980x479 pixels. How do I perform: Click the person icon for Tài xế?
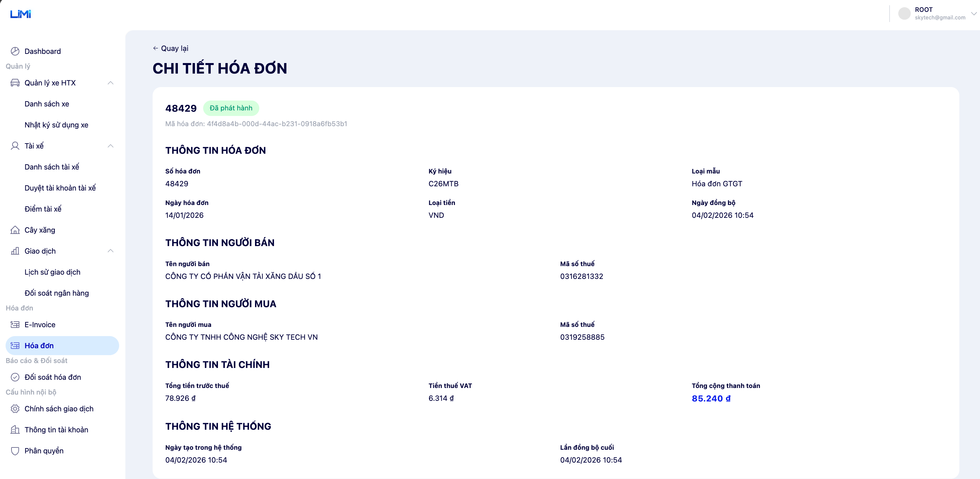[15, 146]
